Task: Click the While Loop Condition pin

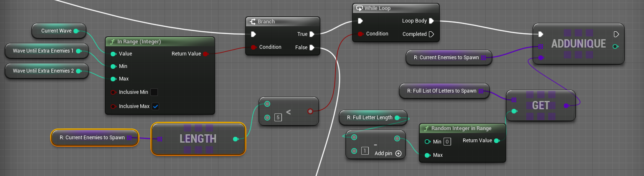Action: [360, 34]
